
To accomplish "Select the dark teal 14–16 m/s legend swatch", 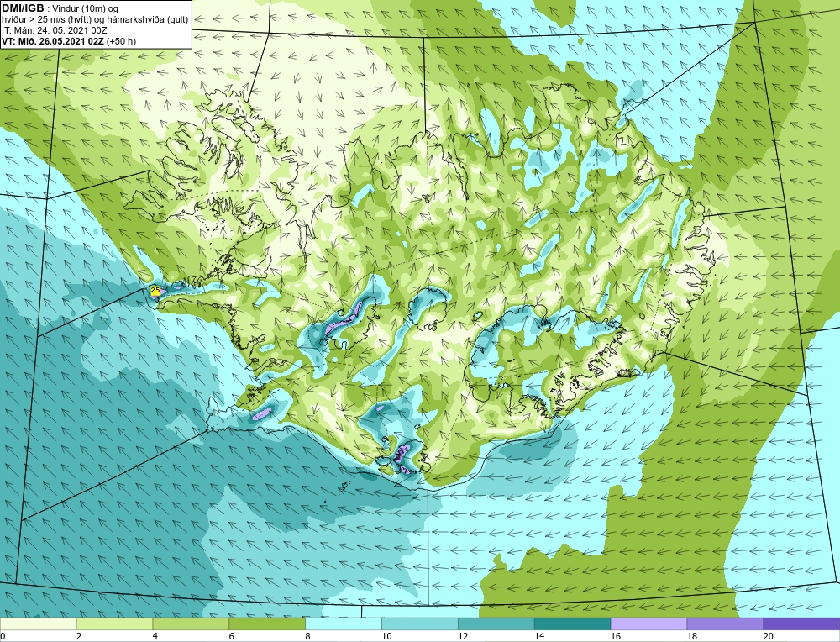I will [573, 624].
